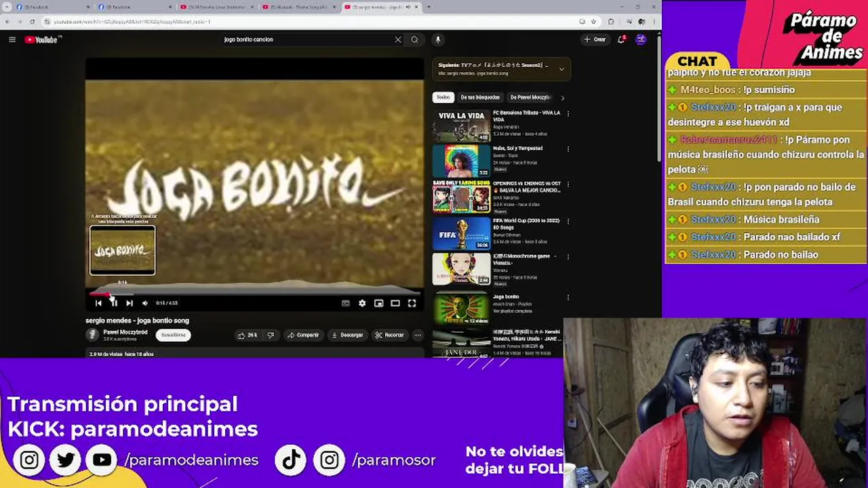Go to YouTube home via logo
This screenshot has height=488, width=868.
43,39
